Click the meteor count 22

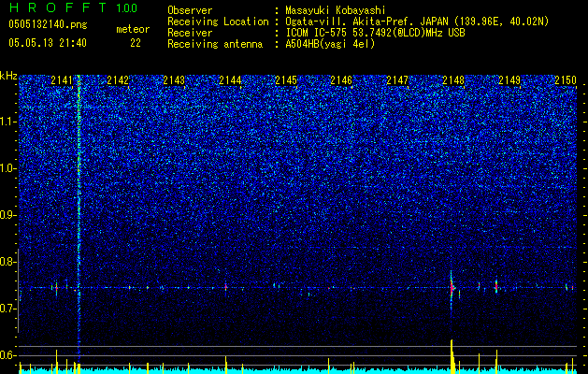136,43
